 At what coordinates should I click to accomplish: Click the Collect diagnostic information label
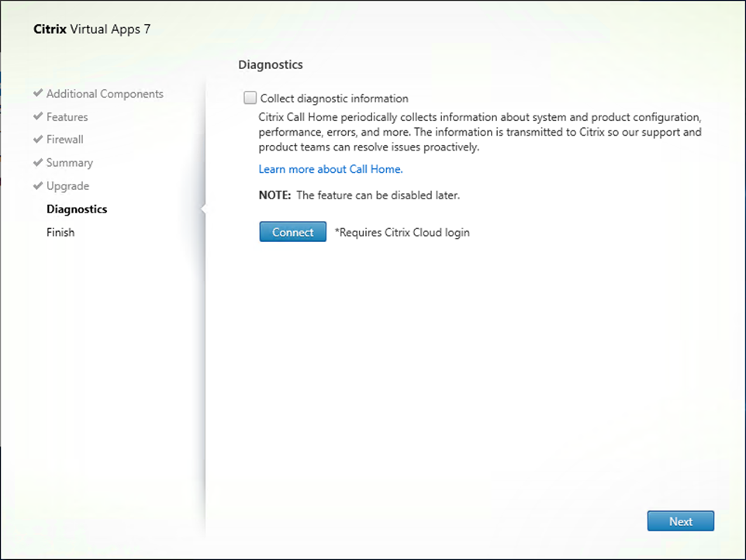coord(334,99)
